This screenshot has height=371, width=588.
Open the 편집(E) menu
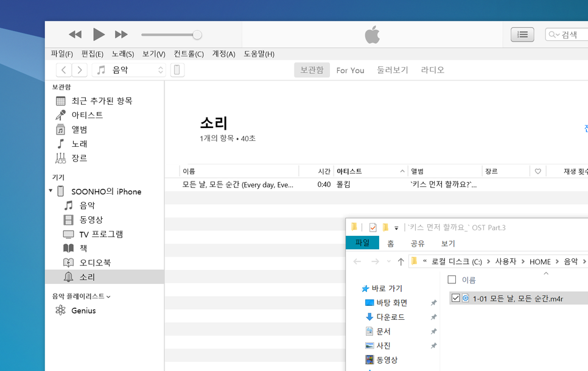coord(93,54)
